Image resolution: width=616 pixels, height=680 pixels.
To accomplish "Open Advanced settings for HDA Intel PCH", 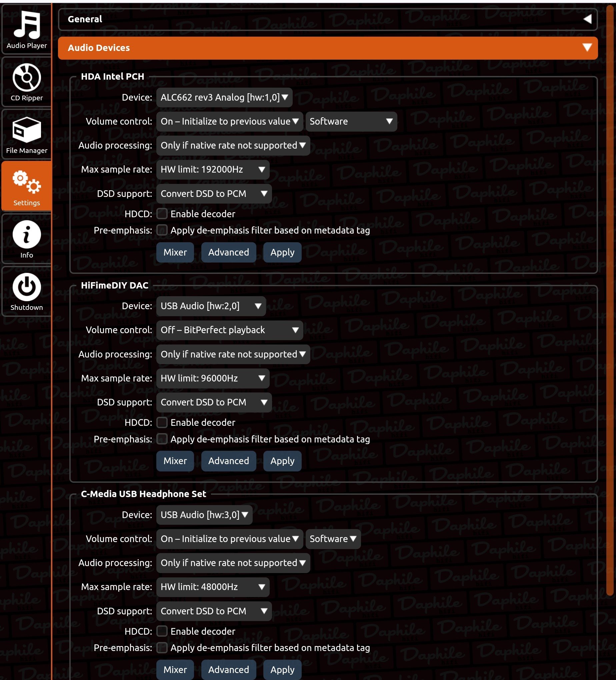I will pyautogui.click(x=229, y=252).
